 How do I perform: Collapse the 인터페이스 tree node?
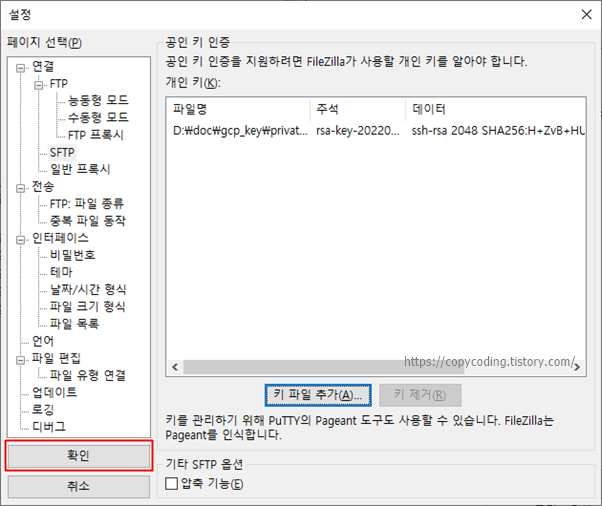[x=20, y=240]
